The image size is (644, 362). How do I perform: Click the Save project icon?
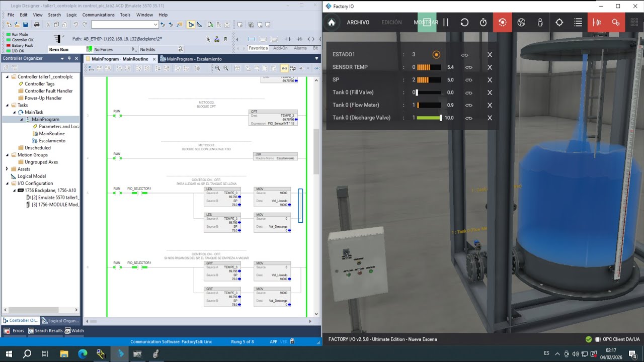pyautogui.click(x=25, y=24)
